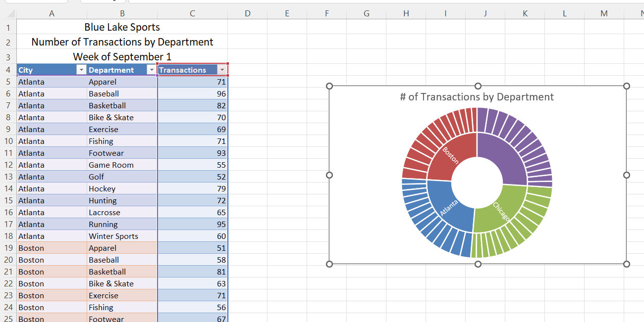644x322 pixels.
Task: Select the chart title '# of Transactions by Department'
Action: 477,97
